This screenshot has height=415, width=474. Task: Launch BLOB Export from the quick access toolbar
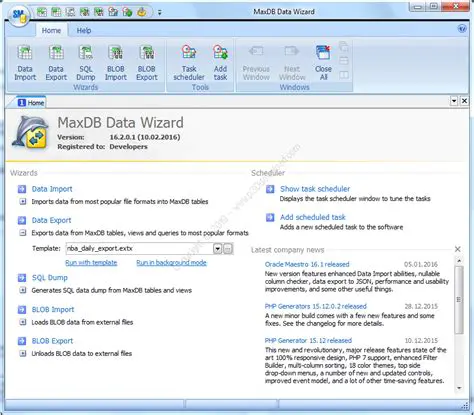click(x=99, y=12)
